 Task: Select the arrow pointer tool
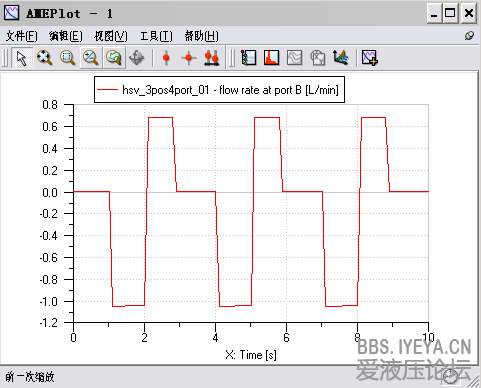[22, 58]
